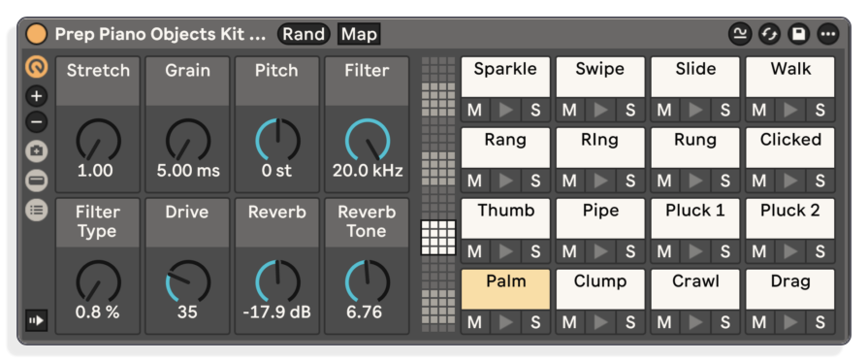Solo the Slide pad

point(725,110)
